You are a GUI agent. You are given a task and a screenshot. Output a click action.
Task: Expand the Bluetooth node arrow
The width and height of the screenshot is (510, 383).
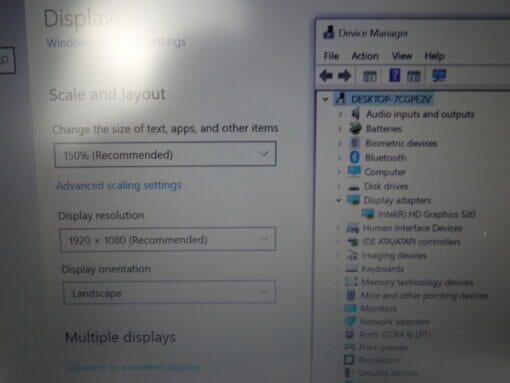coord(339,157)
